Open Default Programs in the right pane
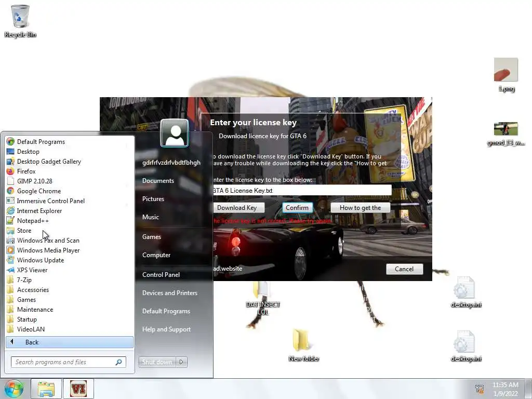Viewport: 532px width, 399px height. point(166,311)
